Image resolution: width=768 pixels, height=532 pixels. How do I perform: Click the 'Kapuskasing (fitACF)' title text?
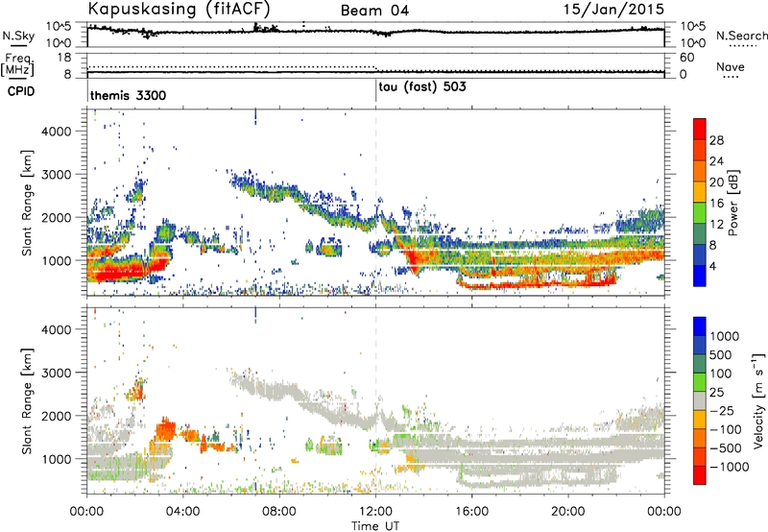(x=179, y=9)
